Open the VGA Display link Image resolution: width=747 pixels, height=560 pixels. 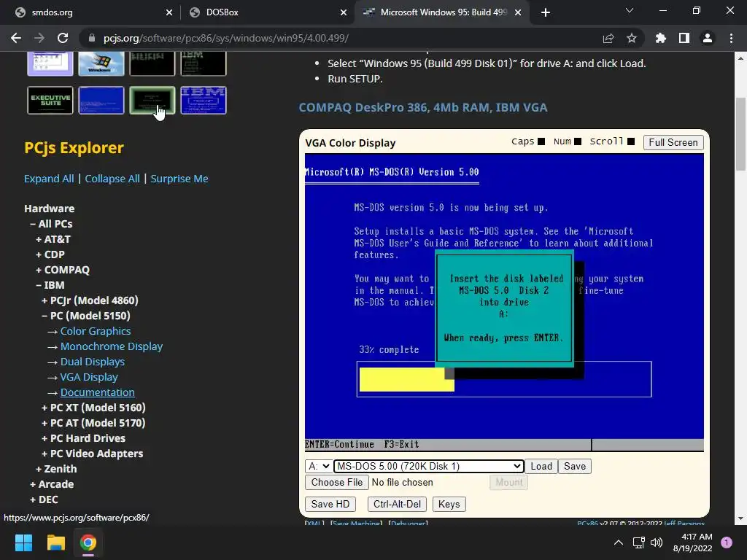[89, 377]
